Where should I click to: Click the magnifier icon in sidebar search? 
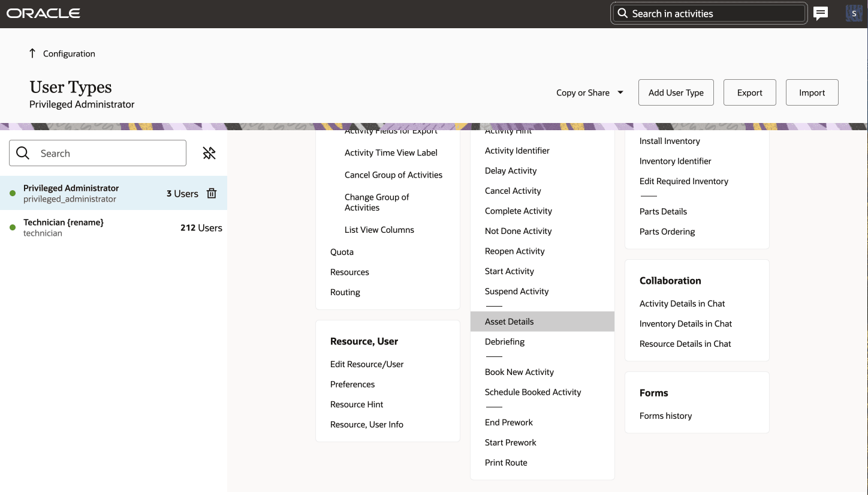point(23,154)
